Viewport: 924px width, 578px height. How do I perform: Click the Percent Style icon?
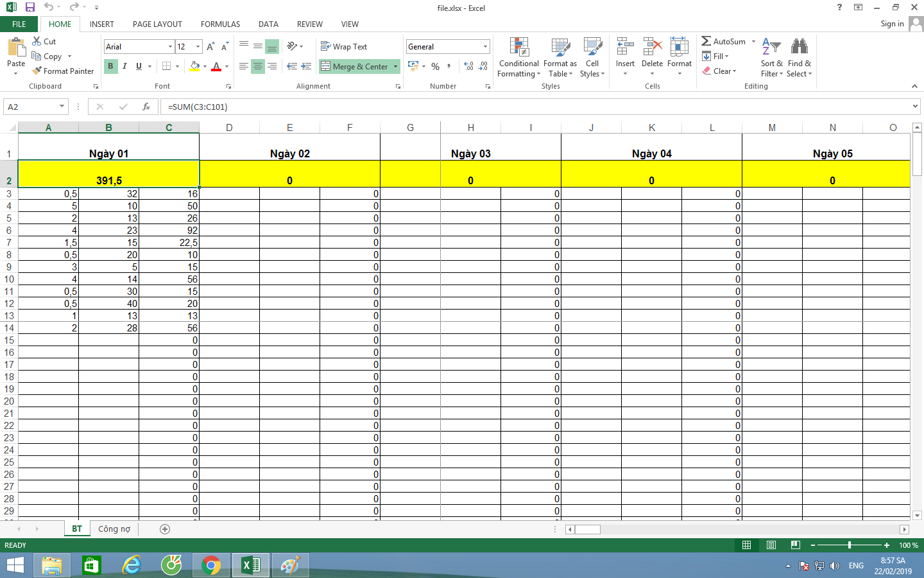click(436, 66)
